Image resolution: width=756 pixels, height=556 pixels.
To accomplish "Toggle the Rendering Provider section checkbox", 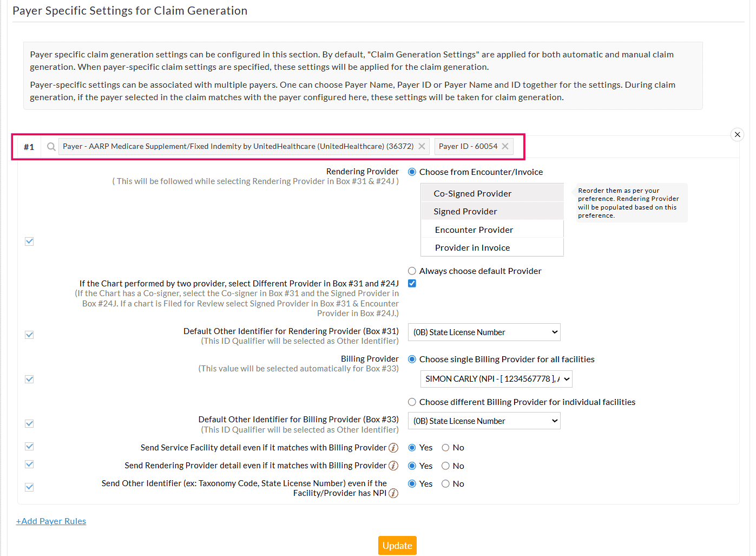I will (29, 241).
